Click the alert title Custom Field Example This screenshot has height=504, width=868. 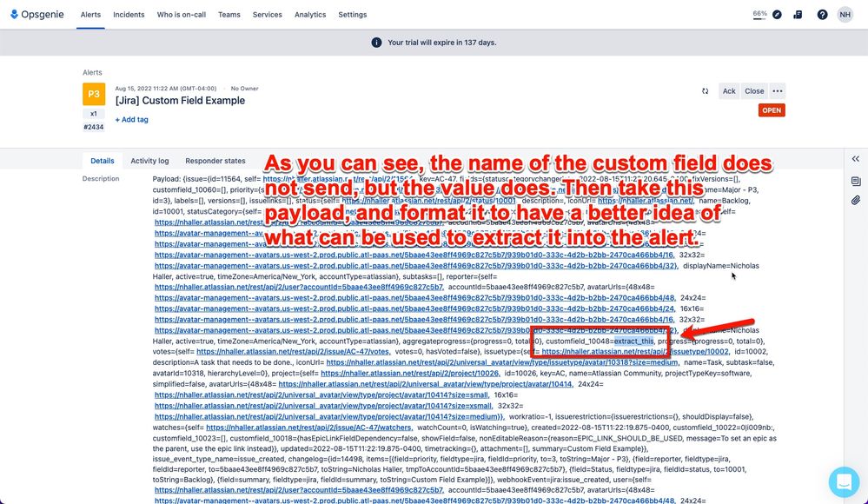coord(180,101)
